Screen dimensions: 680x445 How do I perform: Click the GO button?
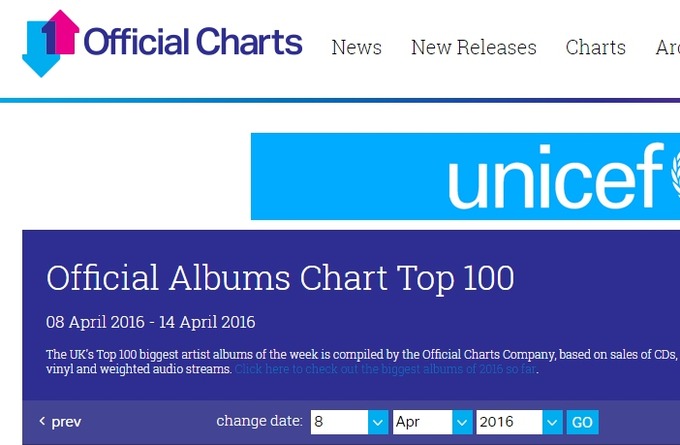(582, 422)
